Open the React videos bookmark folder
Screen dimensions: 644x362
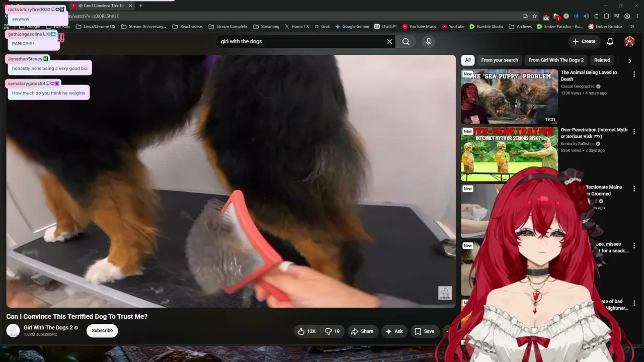click(x=187, y=27)
